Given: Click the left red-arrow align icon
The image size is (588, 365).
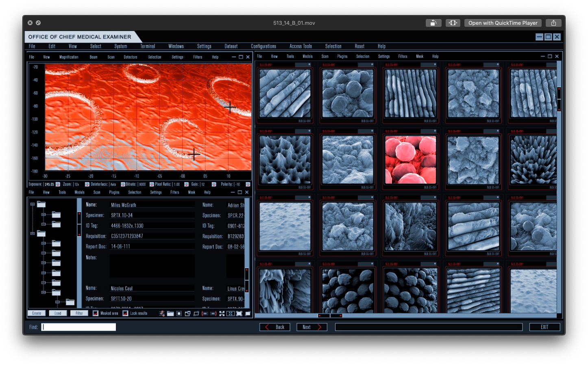Looking at the screenshot, I should pos(205,313).
